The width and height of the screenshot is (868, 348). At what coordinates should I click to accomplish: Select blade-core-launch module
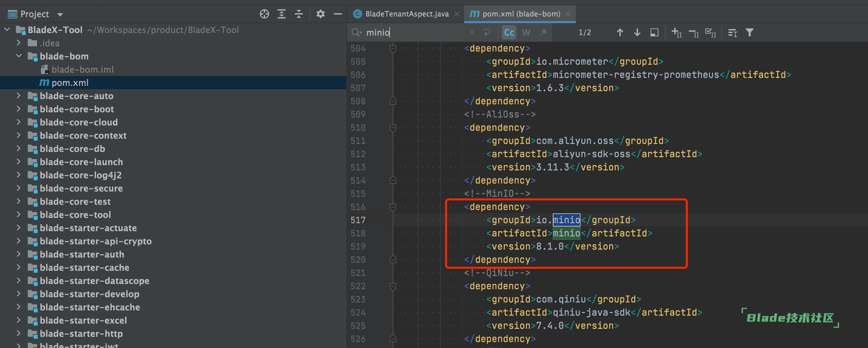[81, 162]
